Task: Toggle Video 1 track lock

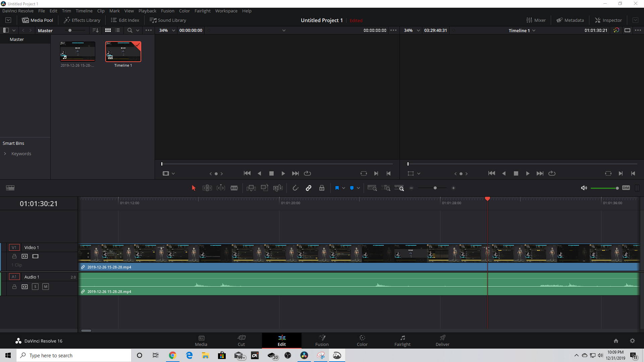Action: pos(14,256)
